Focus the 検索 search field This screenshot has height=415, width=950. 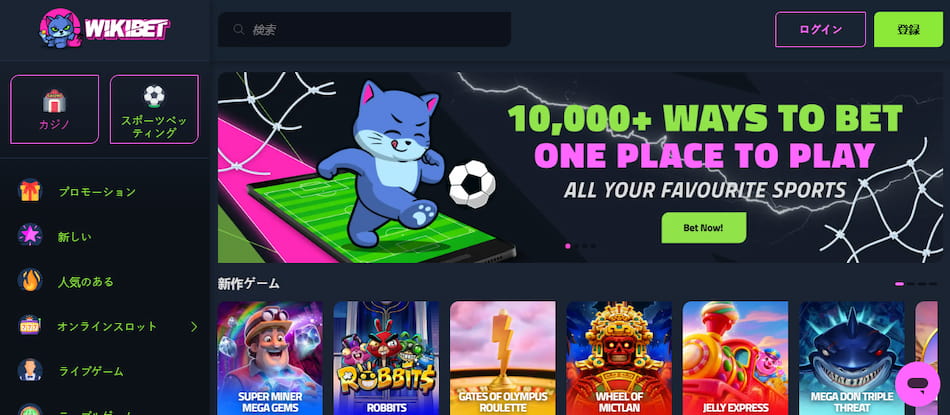(x=364, y=29)
